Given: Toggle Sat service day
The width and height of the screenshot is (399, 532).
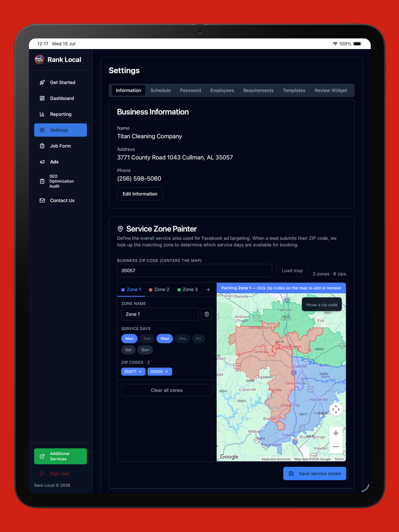Looking at the screenshot, I should pyautogui.click(x=128, y=350).
